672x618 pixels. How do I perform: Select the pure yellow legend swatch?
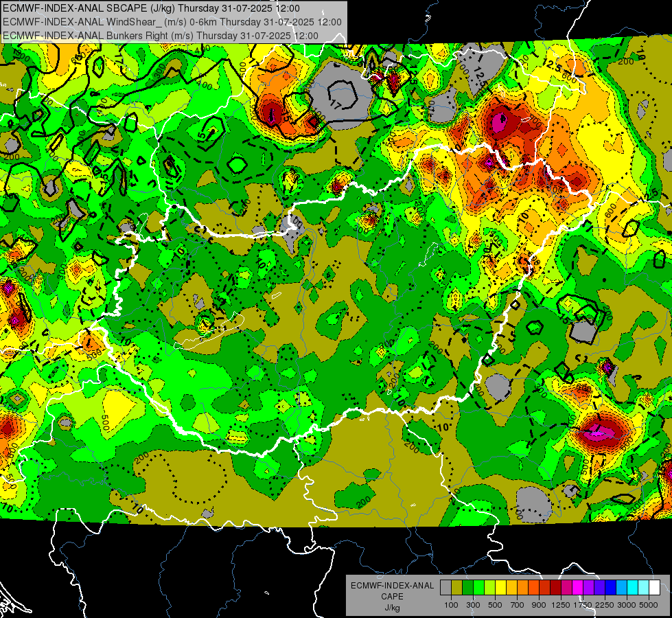coord(500,588)
